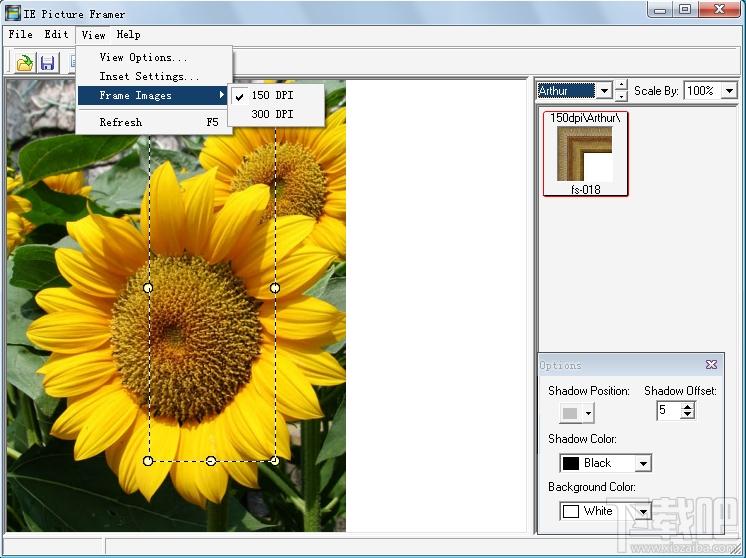The height and width of the screenshot is (558, 746).
Task: Choose View Options menu entry
Action: 154,57
